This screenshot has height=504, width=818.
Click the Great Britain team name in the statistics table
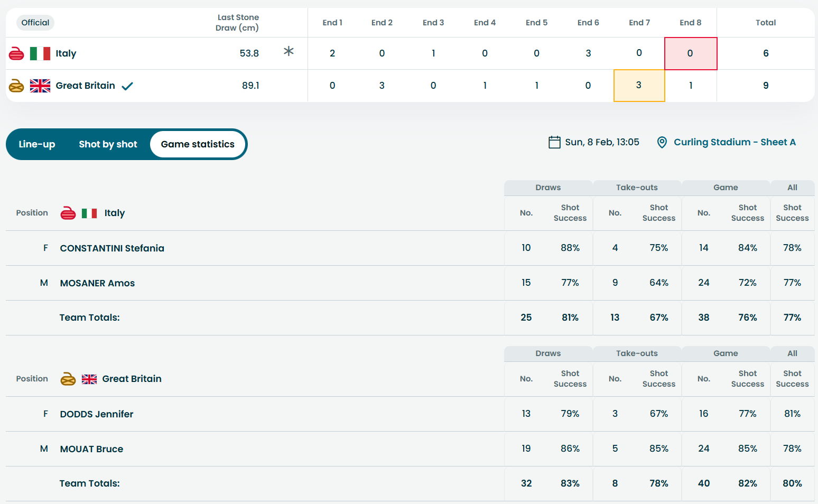point(132,379)
